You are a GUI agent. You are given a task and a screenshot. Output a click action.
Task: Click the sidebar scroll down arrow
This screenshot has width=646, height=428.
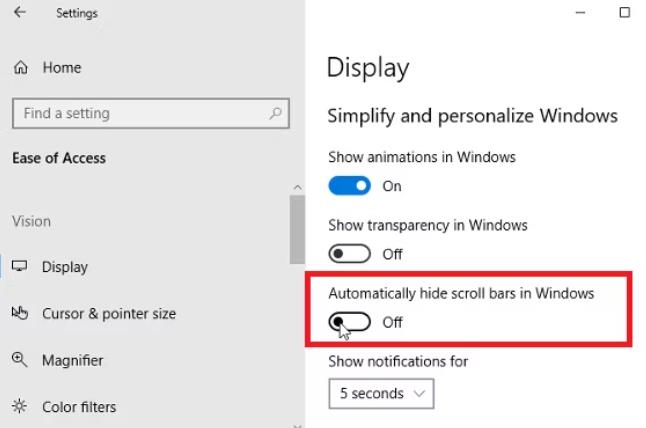[297, 425]
